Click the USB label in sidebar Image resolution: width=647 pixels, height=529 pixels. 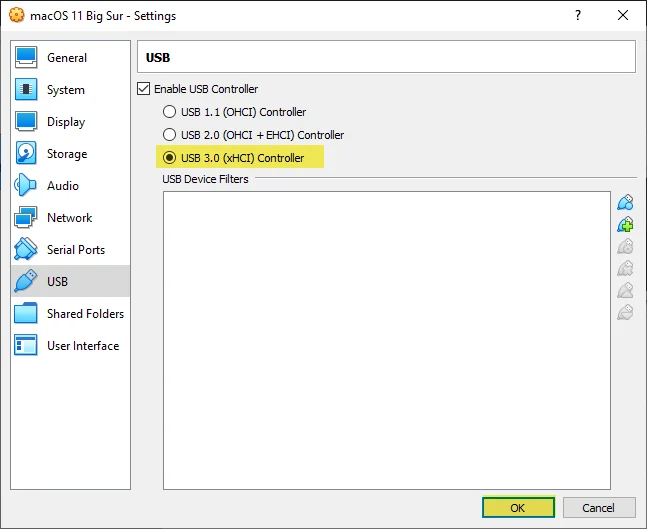[x=57, y=281]
